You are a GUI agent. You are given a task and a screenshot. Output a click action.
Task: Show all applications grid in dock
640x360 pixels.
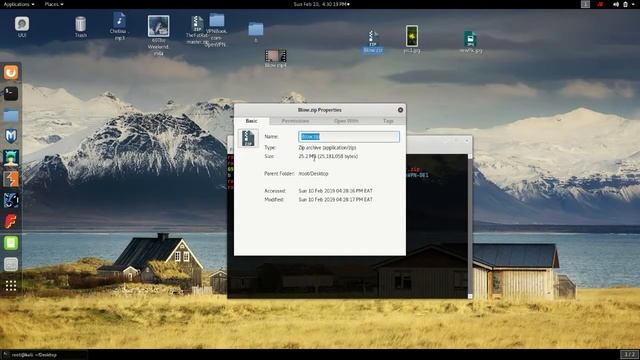pos(11,286)
